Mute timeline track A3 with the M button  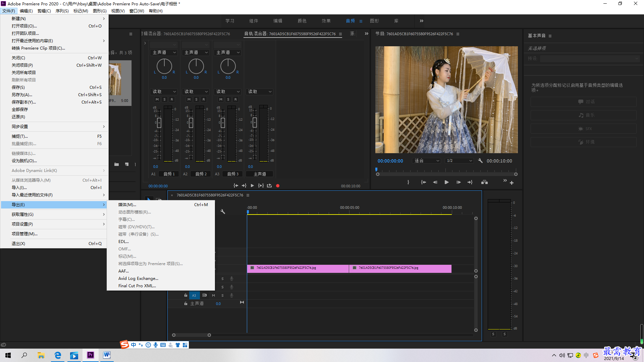213,295
